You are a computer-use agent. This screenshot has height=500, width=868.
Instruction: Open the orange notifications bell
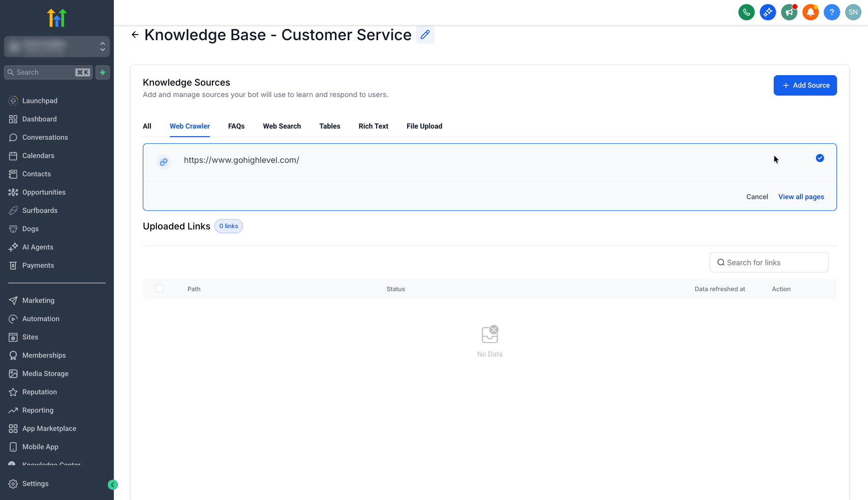click(x=810, y=12)
